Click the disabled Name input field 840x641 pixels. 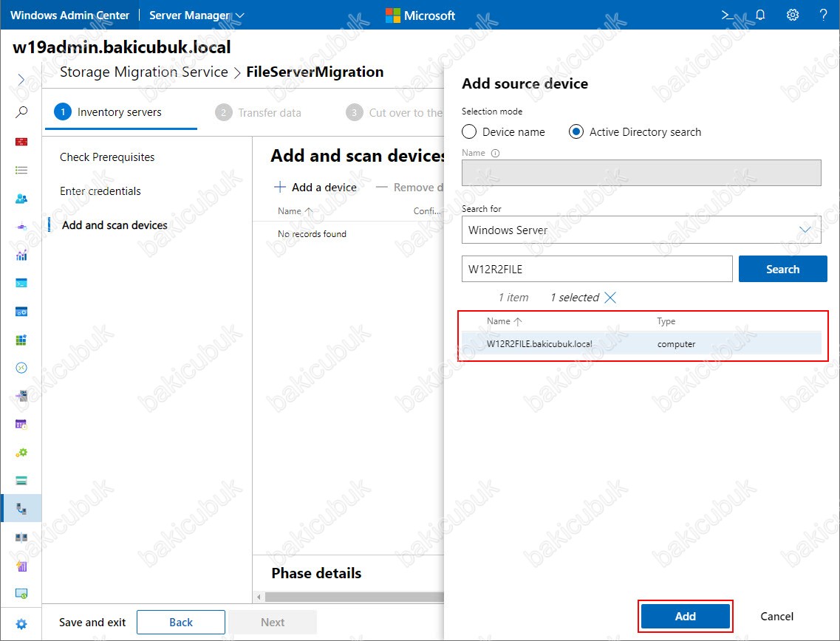click(641, 172)
